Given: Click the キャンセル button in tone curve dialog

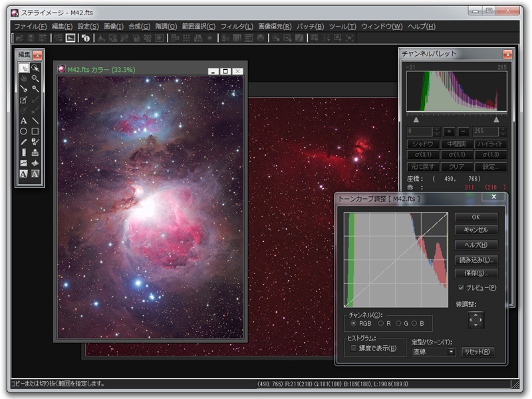Looking at the screenshot, I should pyautogui.click(x=476, y=229).
